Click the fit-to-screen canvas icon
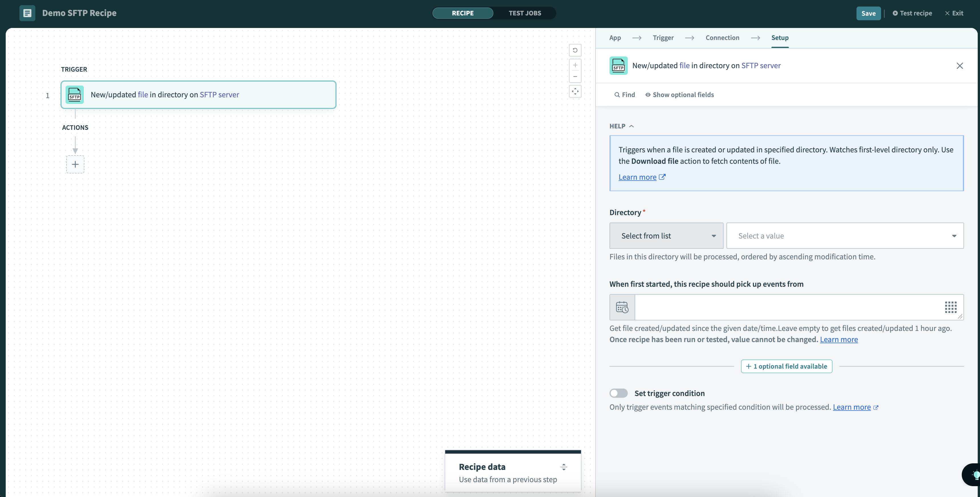 click(575, 91)
